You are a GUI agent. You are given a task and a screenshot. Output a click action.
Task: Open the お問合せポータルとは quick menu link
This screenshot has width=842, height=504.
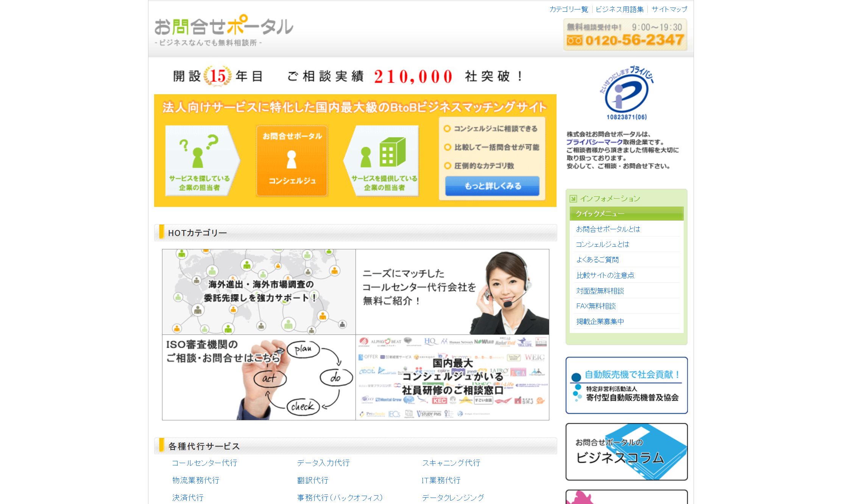(608, 229)
